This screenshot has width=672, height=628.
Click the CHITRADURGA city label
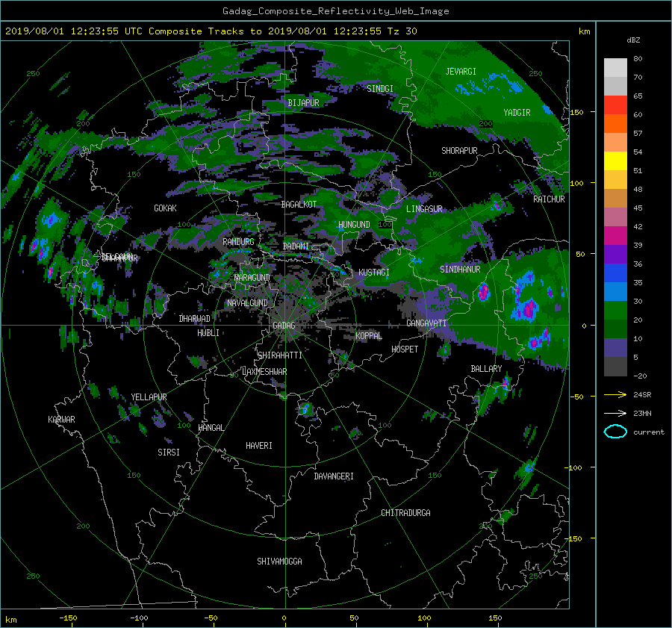406,513
